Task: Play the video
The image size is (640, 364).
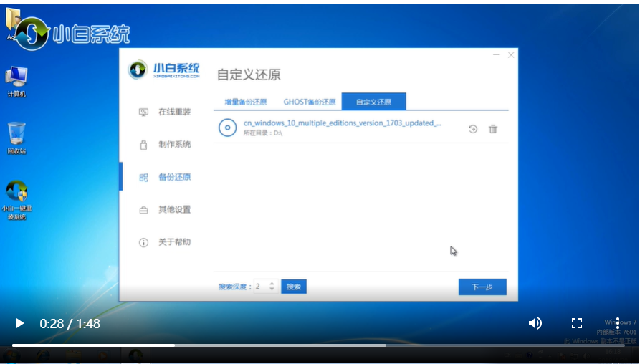Action: tap(19, 324)
